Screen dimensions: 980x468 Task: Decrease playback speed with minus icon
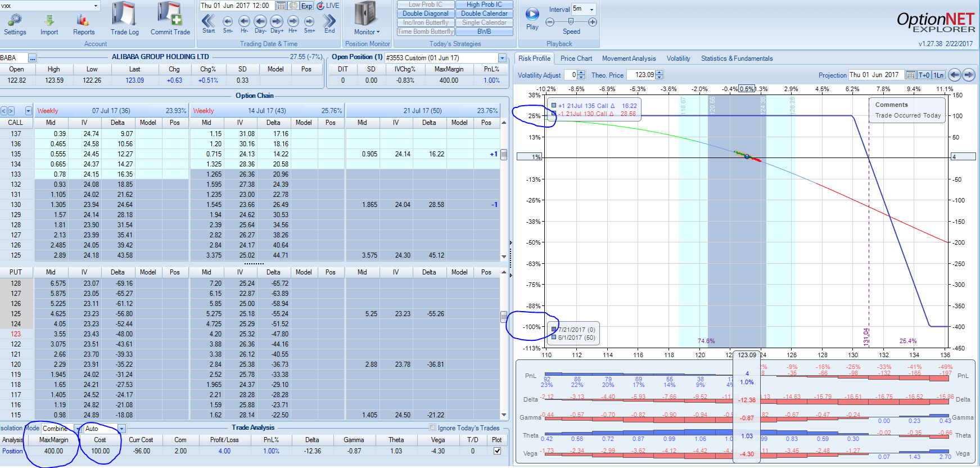tap(550, 22)
